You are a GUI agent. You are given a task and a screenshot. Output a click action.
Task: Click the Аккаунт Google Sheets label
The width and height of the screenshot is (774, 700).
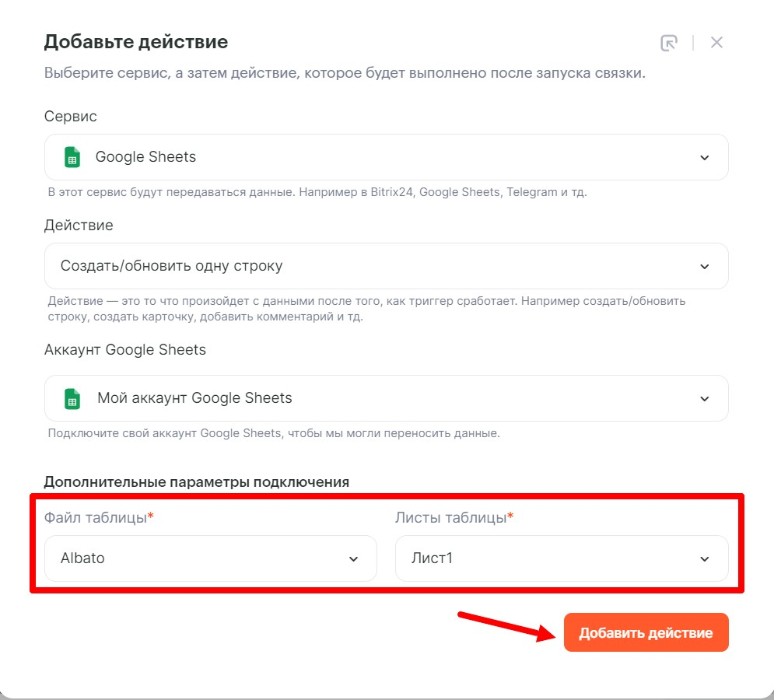125,349
